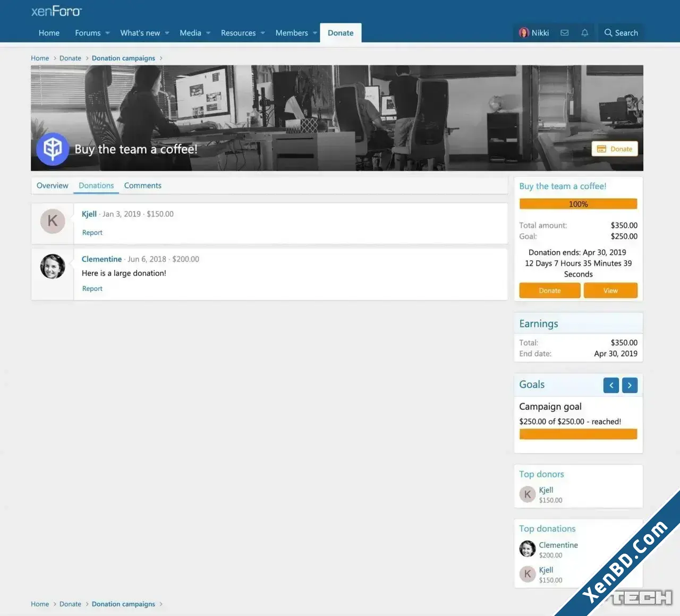Go to the next goal with the right arrow
This screenshot has height=616, width=680.
click(x=630, y=386)
